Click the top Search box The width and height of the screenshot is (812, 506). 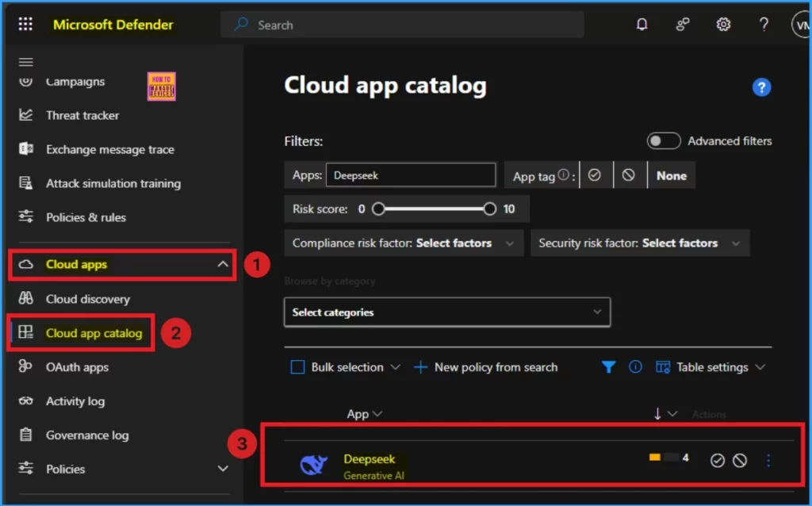point(402,25)
